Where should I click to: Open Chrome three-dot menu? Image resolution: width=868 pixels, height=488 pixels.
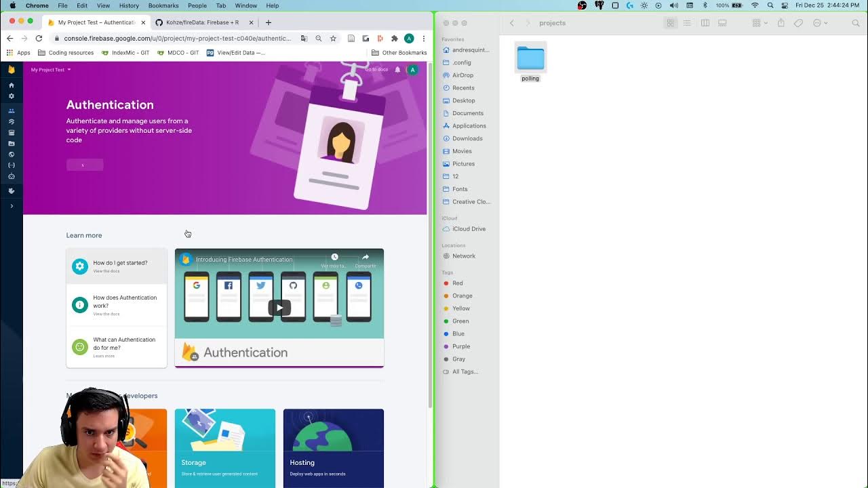(x=424, y=39)
